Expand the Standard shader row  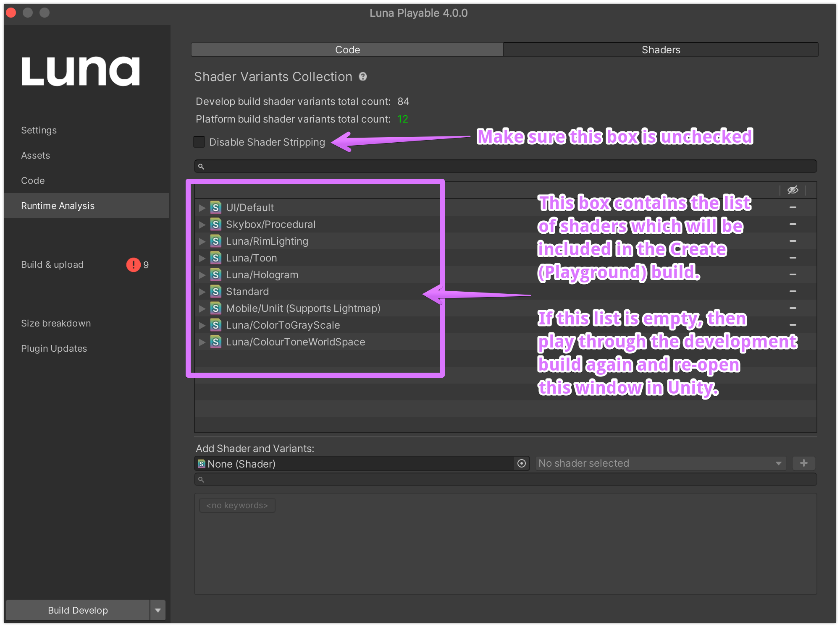pos(202,291)
